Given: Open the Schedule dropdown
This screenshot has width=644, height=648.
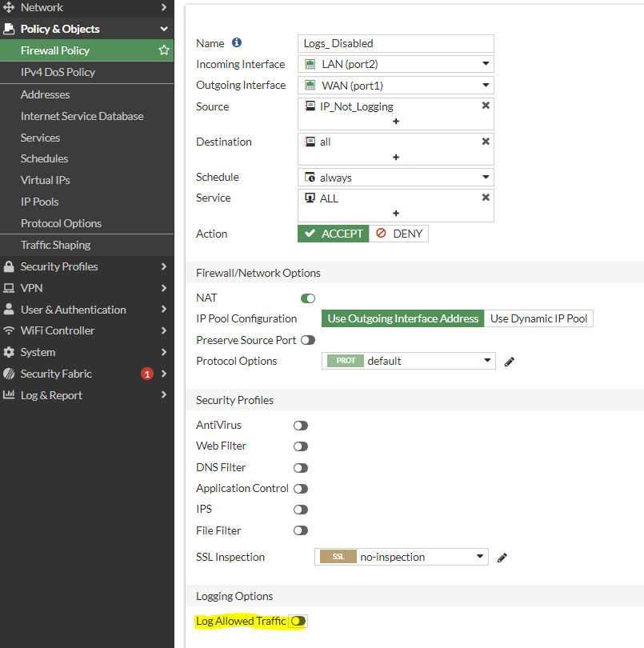Looking at the screenshot, I should 396,178.
